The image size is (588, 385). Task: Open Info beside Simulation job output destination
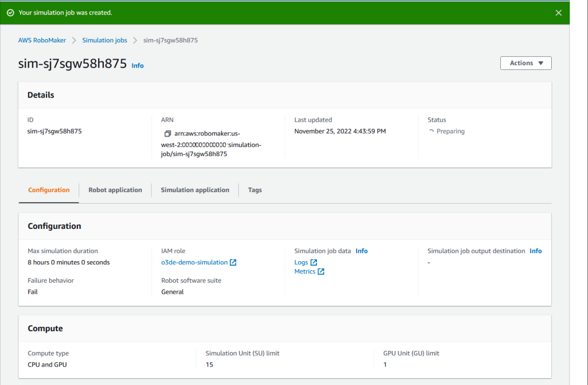click(x=536, y=251)
